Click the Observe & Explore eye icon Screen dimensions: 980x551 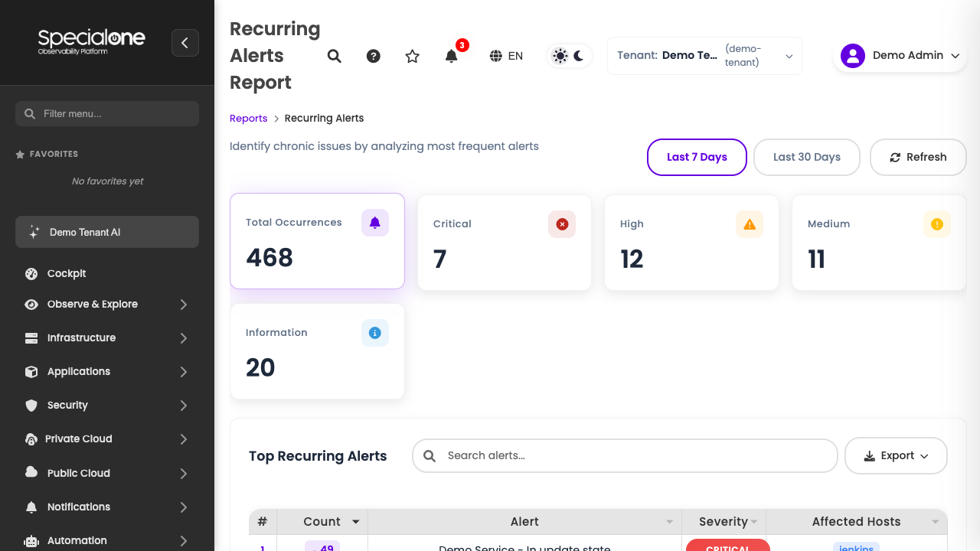[x=31, y=305]
